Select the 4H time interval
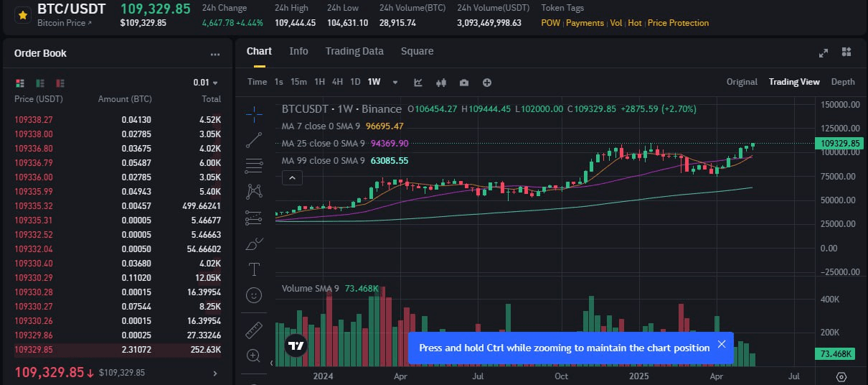 click(337, 82)
